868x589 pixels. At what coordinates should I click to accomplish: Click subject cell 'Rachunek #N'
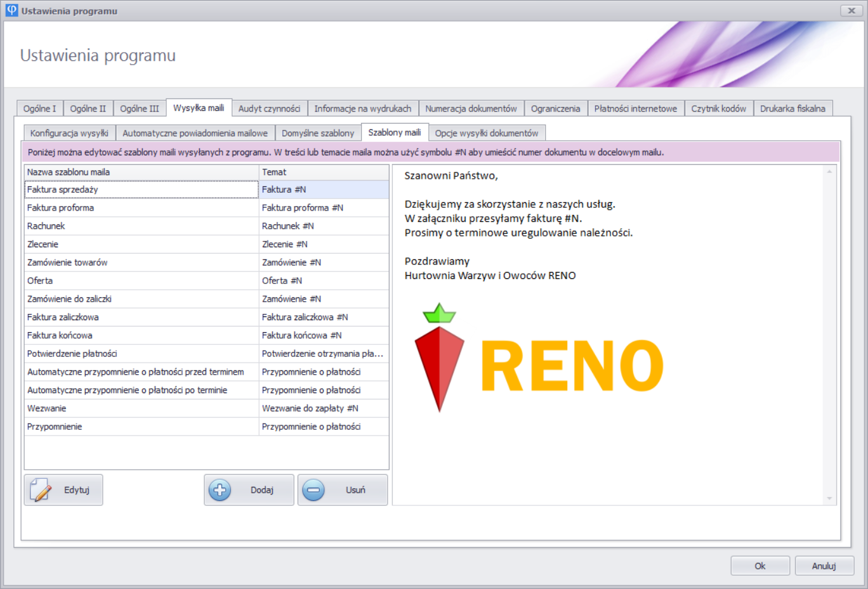coord(324,226)
